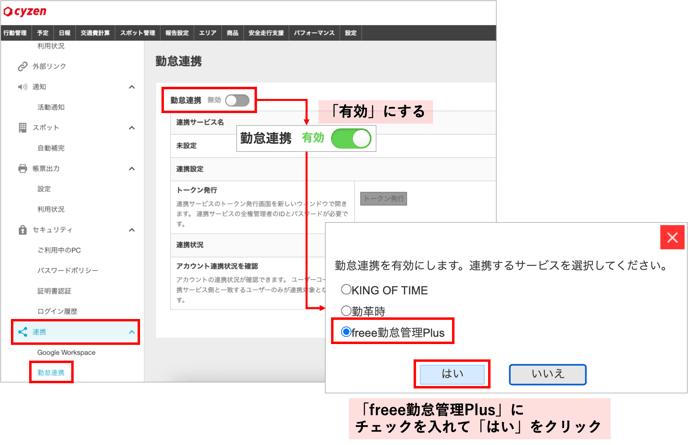Open 活動通知 in sidebar
Screen dimensions: 688x445
click(x=51, y=107)
